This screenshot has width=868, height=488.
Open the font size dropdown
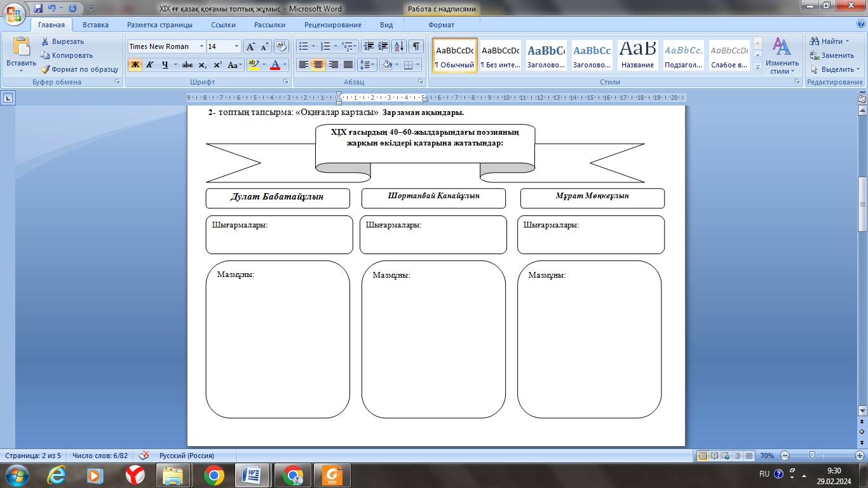pyautogui.click(x=237, y=46)
